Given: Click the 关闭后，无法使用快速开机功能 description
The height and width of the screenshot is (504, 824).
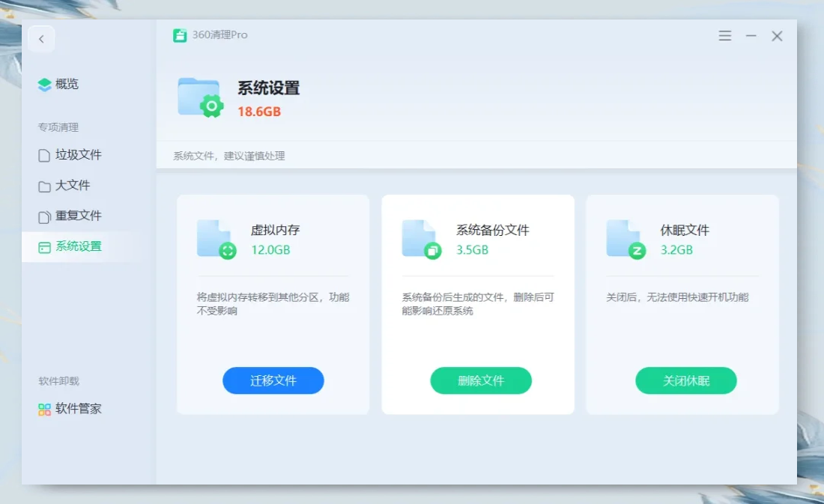Looking at the screenshot, I should pos(677,297).
